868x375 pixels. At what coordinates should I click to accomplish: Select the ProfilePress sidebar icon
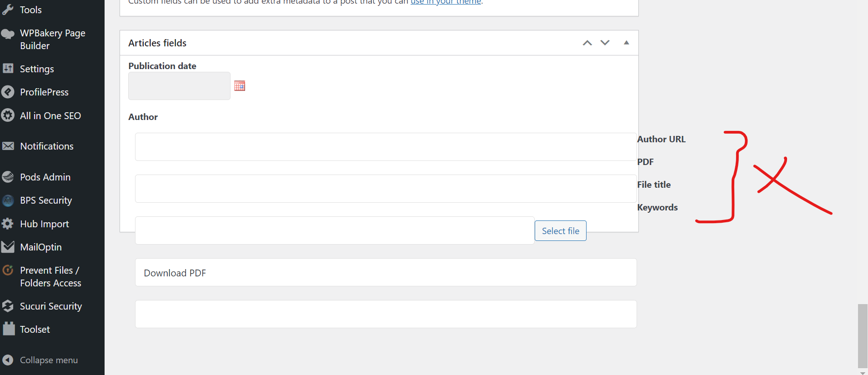click(x=8, y=92)
